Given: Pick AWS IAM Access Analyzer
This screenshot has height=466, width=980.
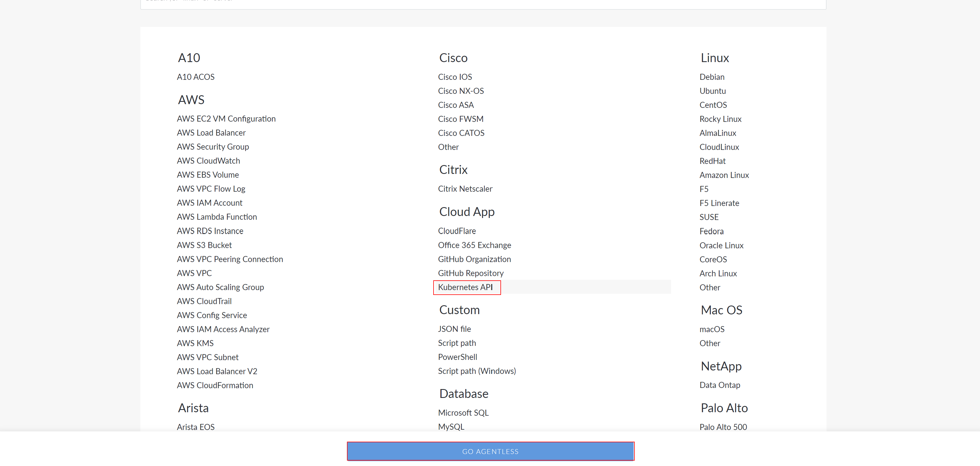Looking at the screenshot, I should click(223, 329).
